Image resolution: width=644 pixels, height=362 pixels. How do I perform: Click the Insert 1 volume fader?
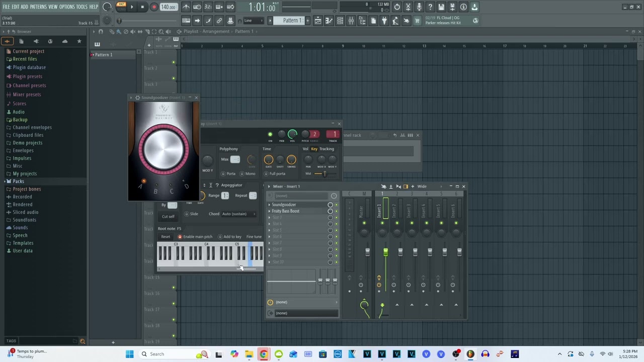tap(385, 252)
